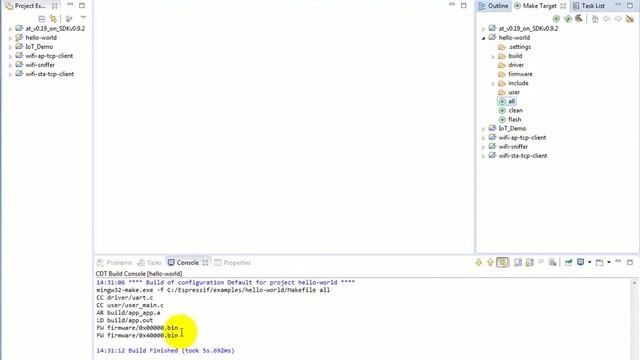
Task: Open Display Selected Console dropdown arrow
Action: point(589,262)
